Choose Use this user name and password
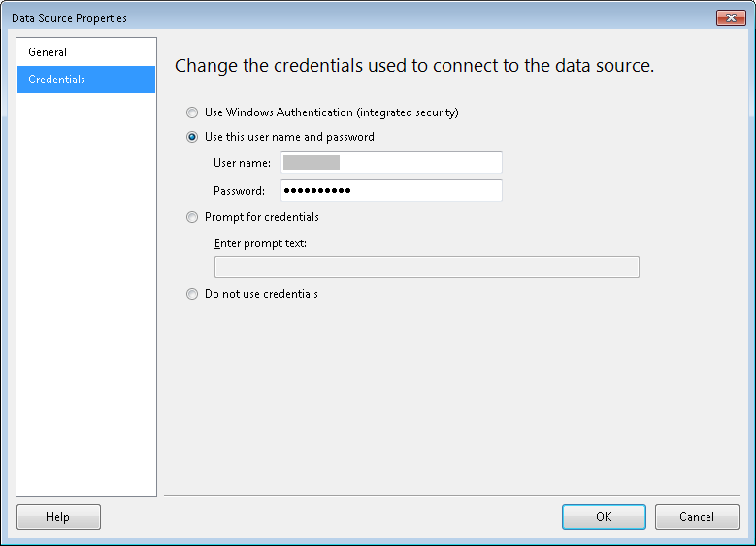 [x=192, y=137]
